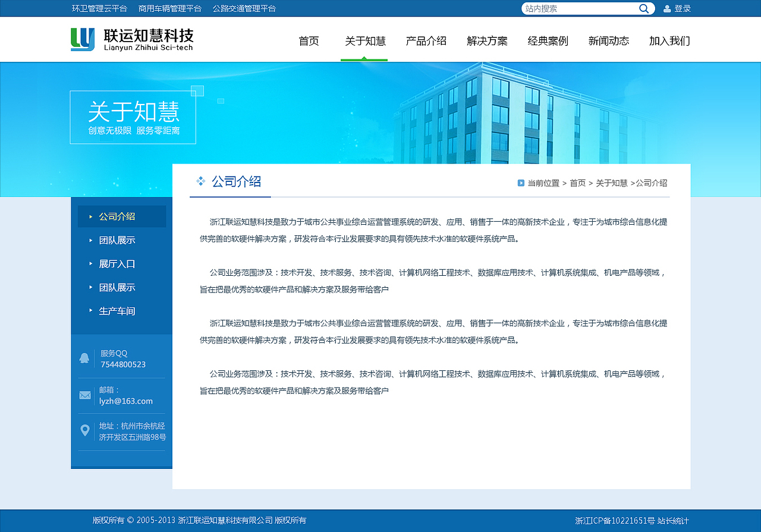Open 公路交通管理平台 top link
Viewport: 761px width, 532px height.
[x=244, y=8]
